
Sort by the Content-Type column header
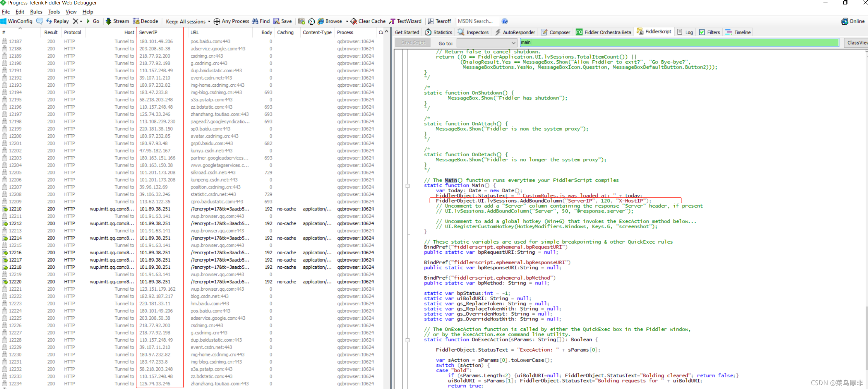[x=317, y=32]
